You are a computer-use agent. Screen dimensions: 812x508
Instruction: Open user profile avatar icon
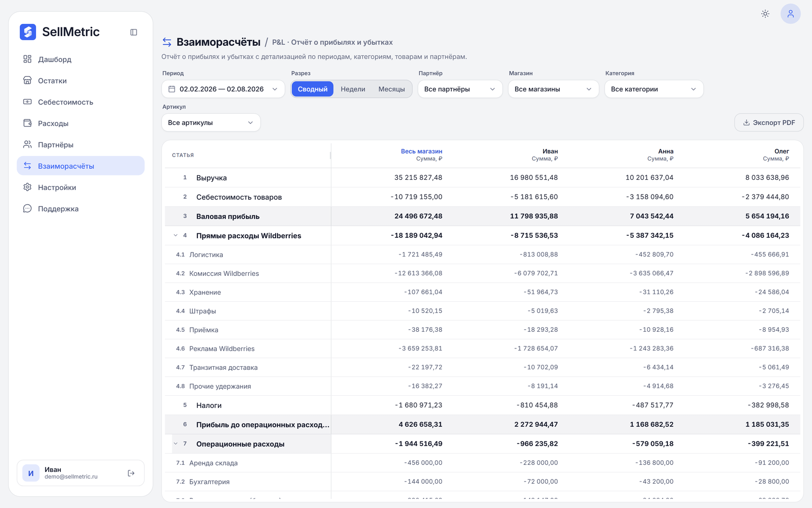[x=791, y=14]
